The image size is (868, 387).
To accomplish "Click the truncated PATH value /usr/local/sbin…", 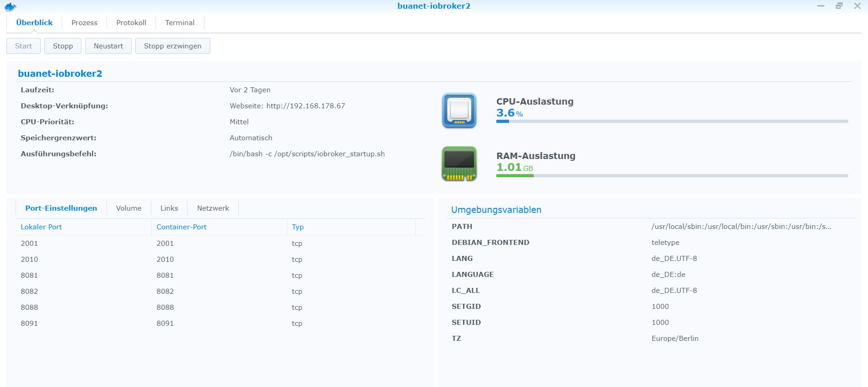I will click(x=741, y=226).
